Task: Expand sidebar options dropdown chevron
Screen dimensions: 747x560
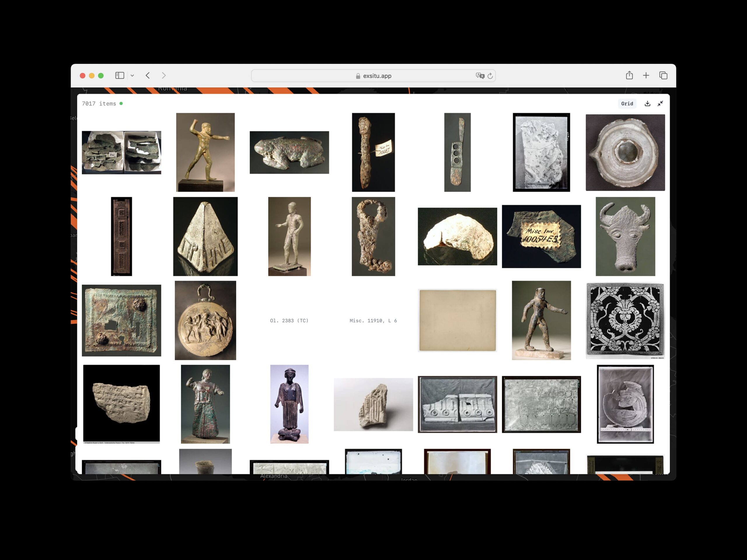Action: [132, 76]
